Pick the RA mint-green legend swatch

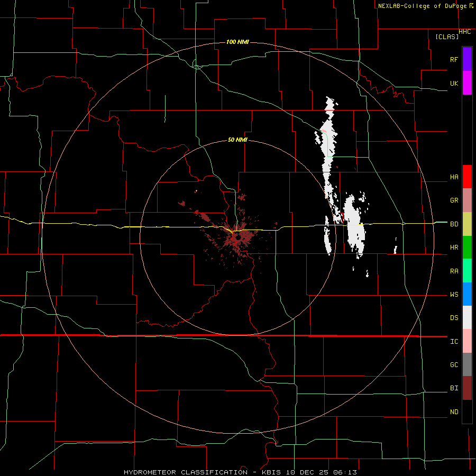click(x=467, y=271)
